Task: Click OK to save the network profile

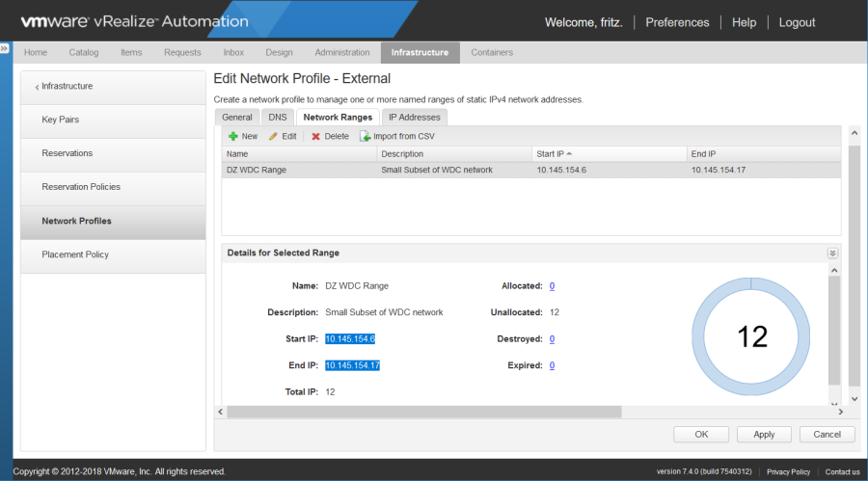Action: (x=701, y=434)
